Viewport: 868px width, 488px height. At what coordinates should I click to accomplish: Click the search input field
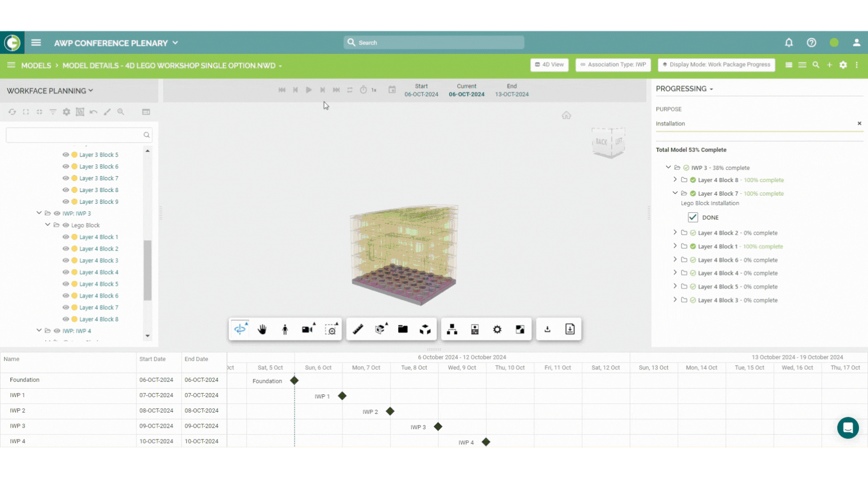434,42
